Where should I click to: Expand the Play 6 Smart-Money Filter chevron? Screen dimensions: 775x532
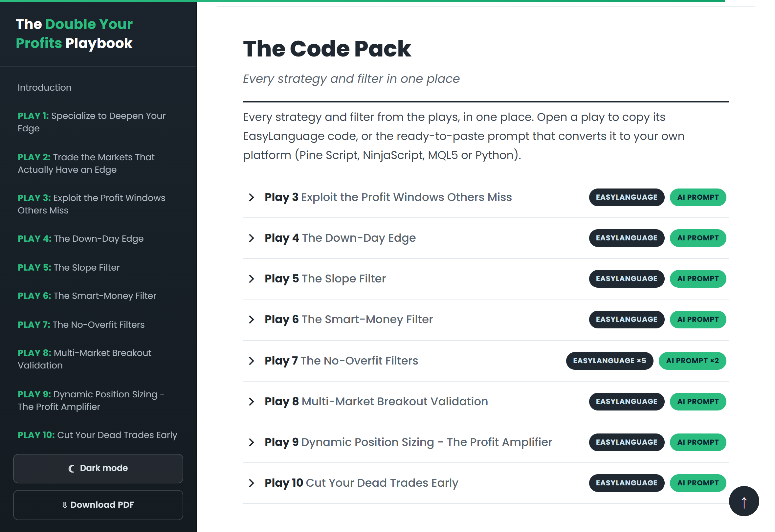[x=252, y=319]
